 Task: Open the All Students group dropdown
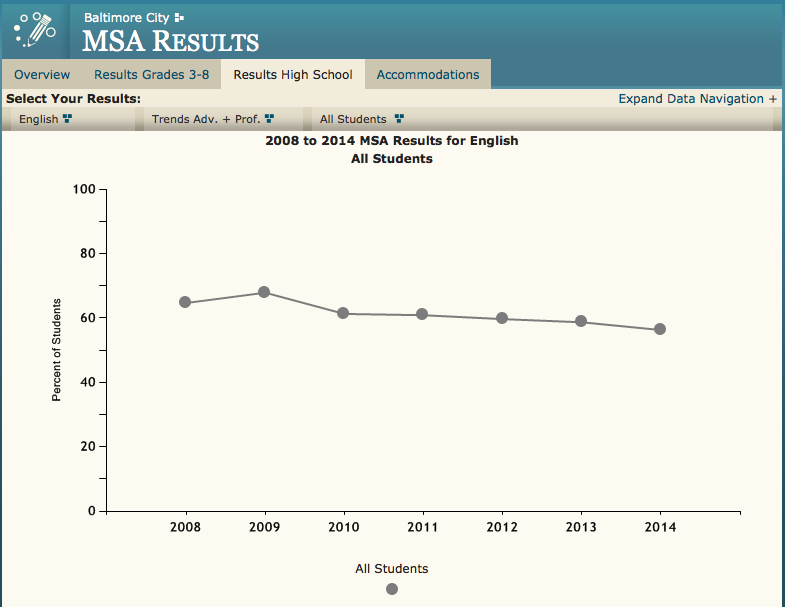[x=353, y=119]
